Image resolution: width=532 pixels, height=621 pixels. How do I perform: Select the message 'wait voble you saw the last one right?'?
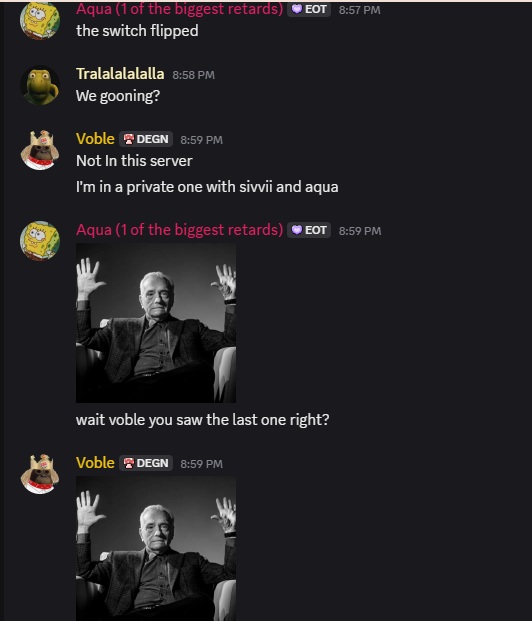pyautogui.click(x=202, y=420)
